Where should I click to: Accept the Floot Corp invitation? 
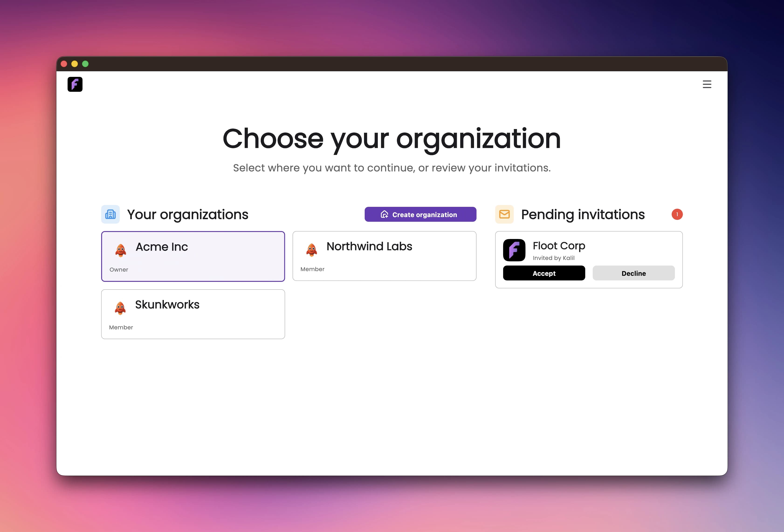(544, 273)
